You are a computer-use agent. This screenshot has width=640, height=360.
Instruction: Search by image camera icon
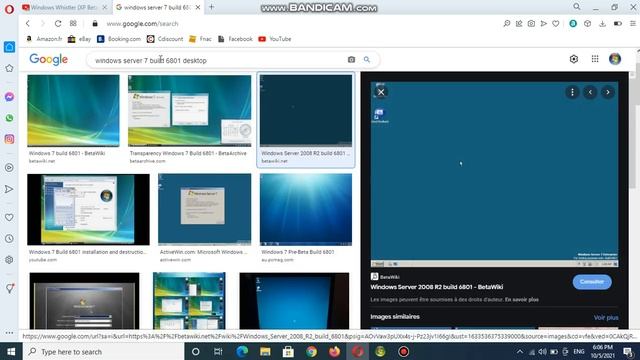pyautogui.click(x=351, y=60)
